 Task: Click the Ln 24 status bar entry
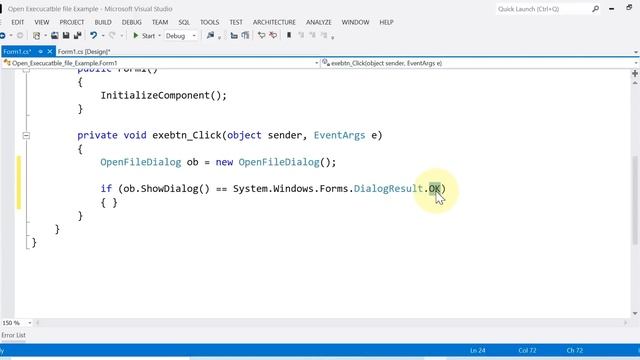point(478,351)
